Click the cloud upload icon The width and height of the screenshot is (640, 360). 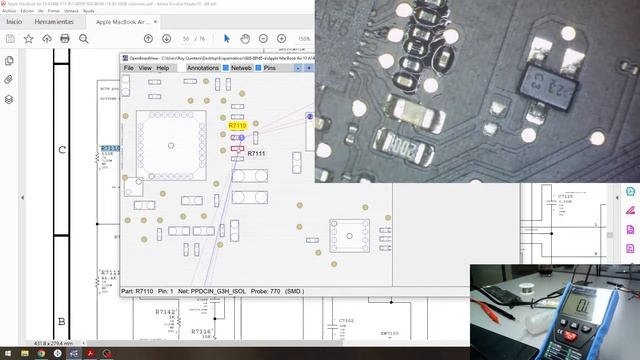coord(47,39)
